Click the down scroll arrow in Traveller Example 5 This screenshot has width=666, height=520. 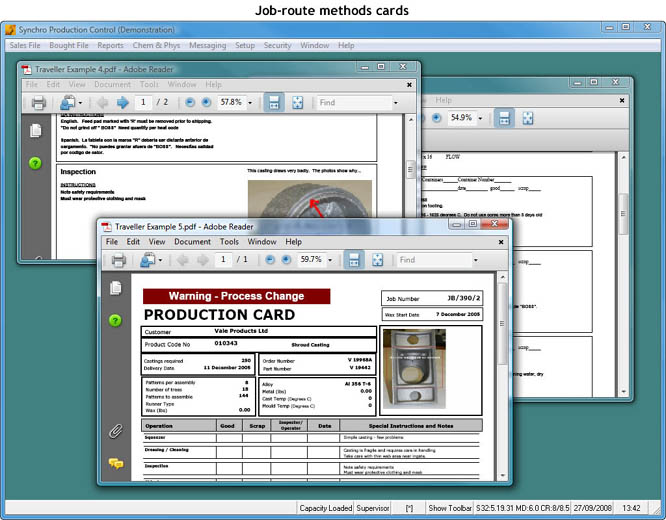pyautogui.click(x=502, y=476)
